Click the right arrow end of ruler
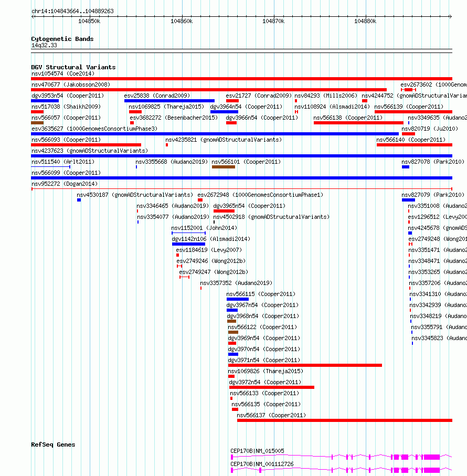This screenshot has width=467, height=476. tap(450, 16)
